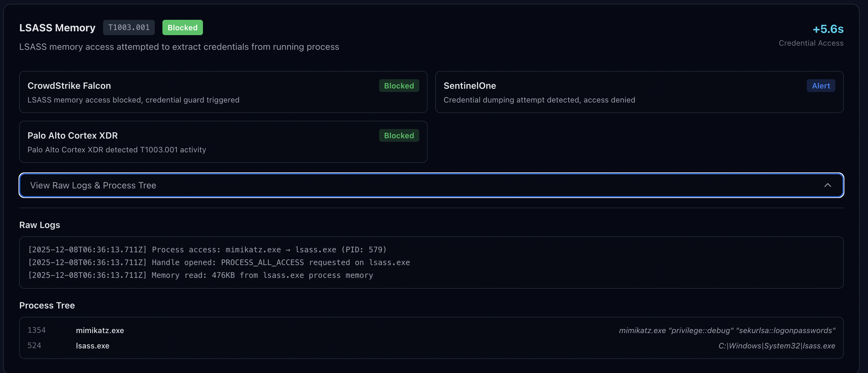This screenshot has height=373, width=868.
Task: Click the Process access log line
Action: (207, 249)
